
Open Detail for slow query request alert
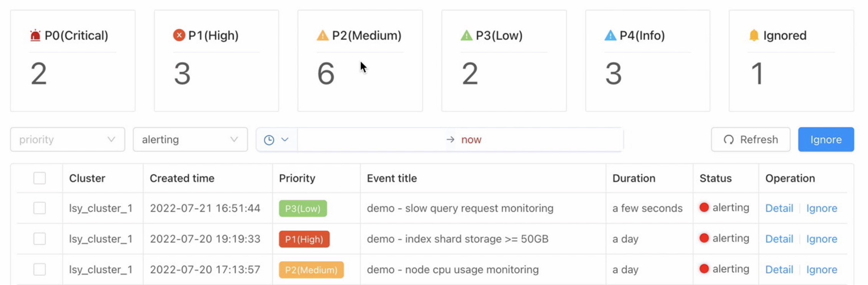779,208
